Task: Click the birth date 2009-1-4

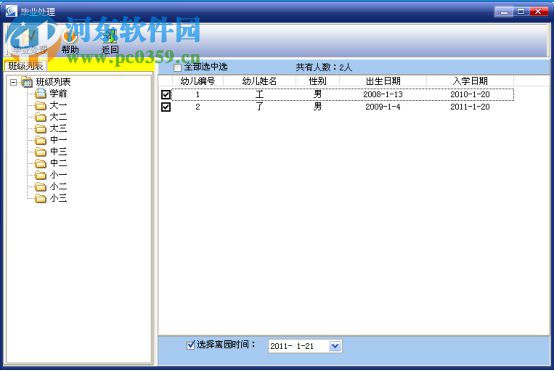Action: pyautogui.click(x=383, y=107)
